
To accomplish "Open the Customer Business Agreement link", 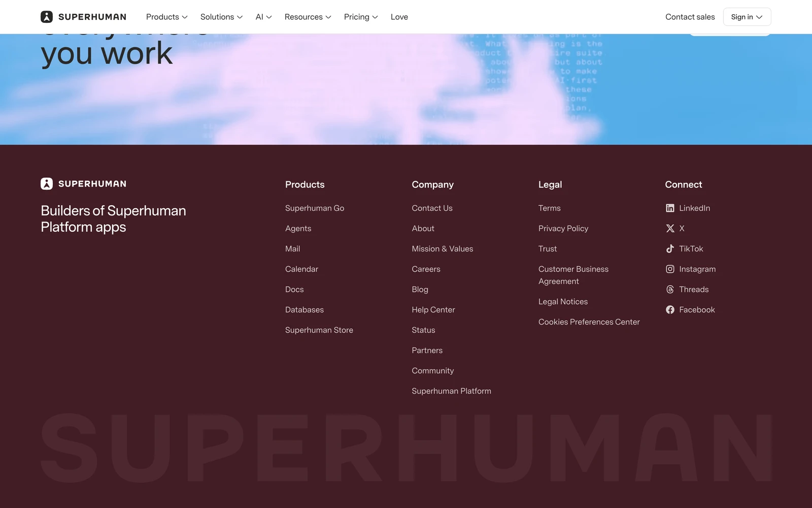I will tap(573, 275).
